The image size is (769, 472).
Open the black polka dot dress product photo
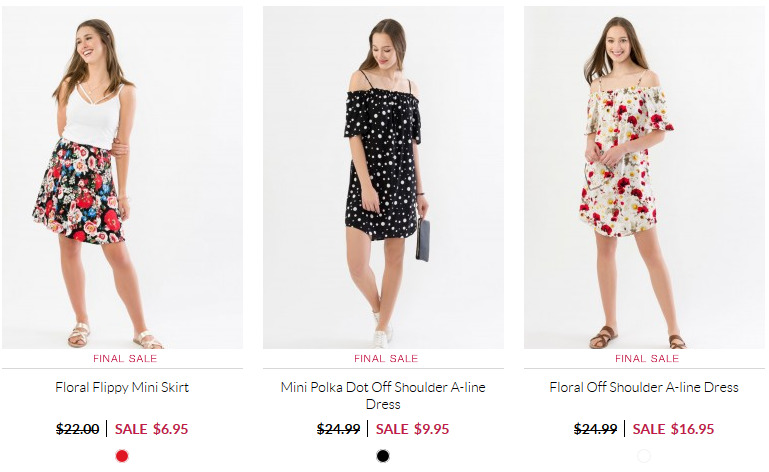pyautogui.click(x=383, y=177)
